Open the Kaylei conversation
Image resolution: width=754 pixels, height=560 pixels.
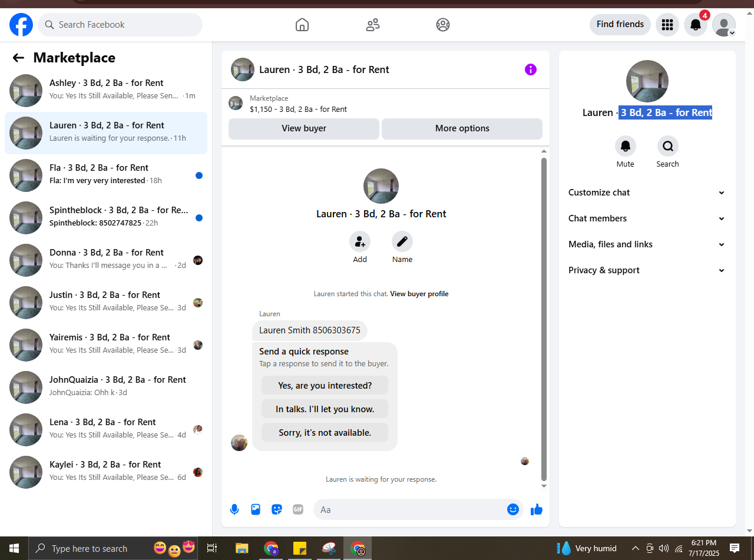coord(106,472)
